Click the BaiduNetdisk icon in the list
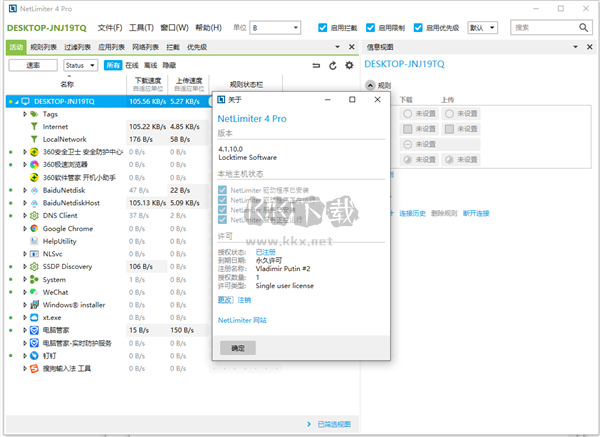Viewport: 600px width, 437px height. 34,190
